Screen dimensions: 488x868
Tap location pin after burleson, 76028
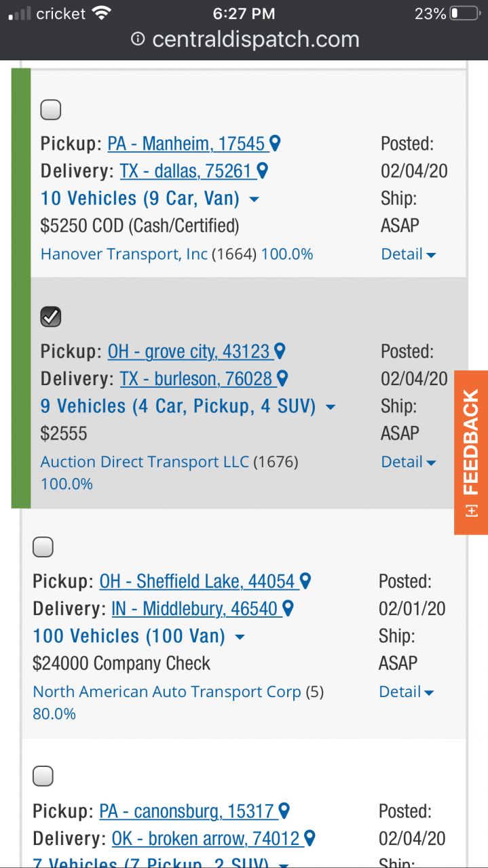[282, 378]
